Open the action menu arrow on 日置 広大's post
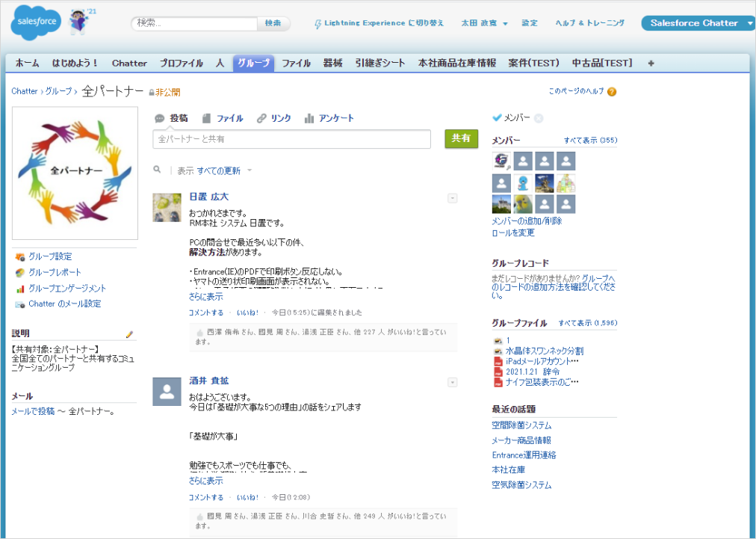 (452, 198)
